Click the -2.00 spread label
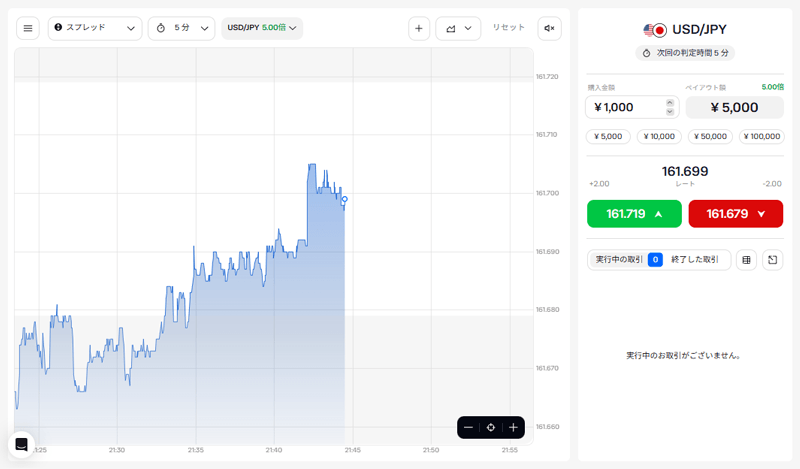Viewport: 800px width, 469px height. [771, 184]
